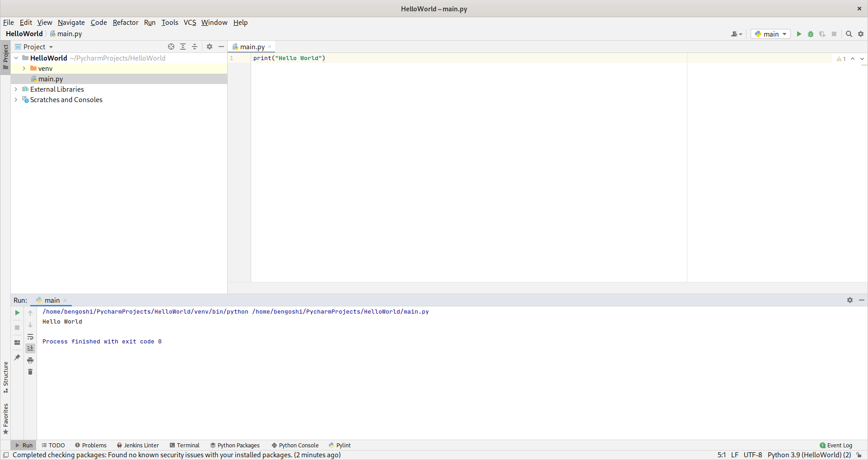This screenshot has width=868, height=460.
Task: Soft-wrap console output in the Run panel
Action: [x=30, y=337]
